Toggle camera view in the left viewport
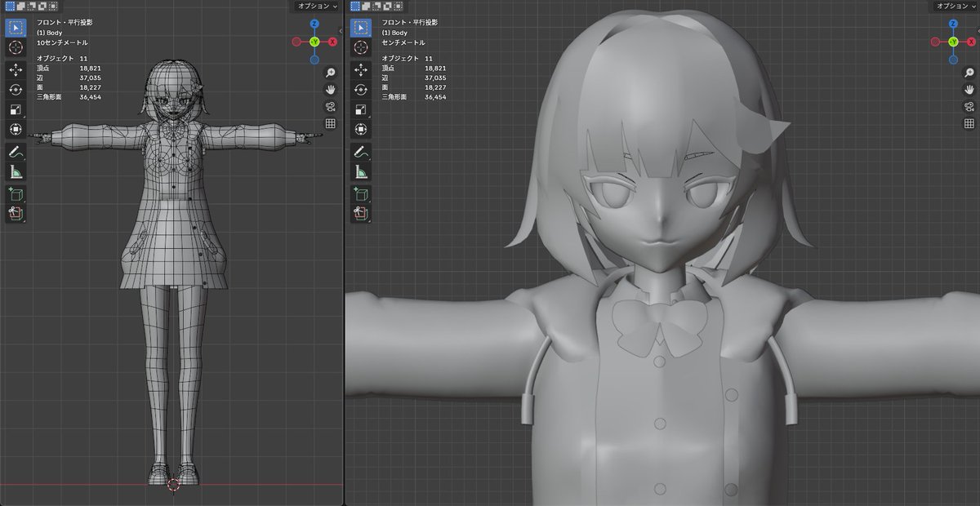 click(330, 105)
